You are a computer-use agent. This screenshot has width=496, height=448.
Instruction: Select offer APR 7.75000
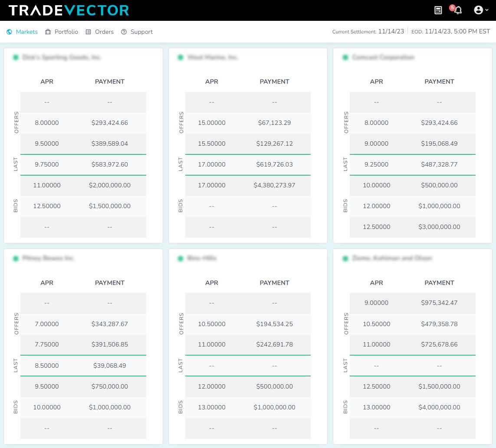[47, 344]
